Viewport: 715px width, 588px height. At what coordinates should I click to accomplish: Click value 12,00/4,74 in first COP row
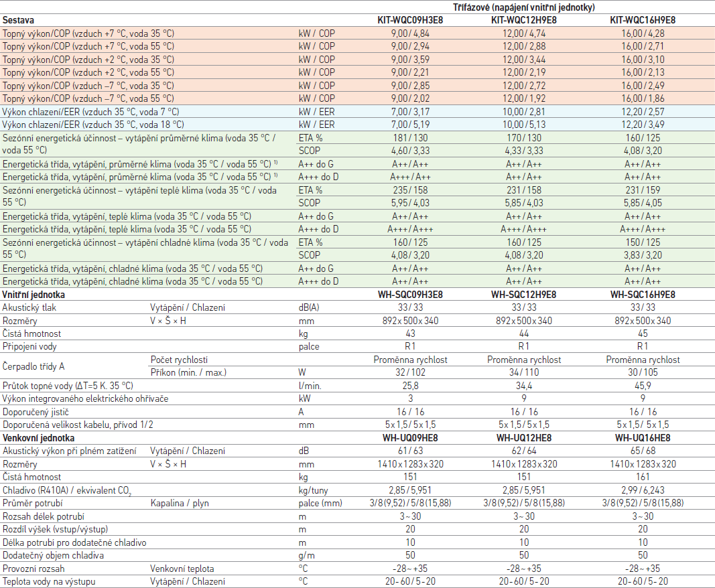coord(523,33)
